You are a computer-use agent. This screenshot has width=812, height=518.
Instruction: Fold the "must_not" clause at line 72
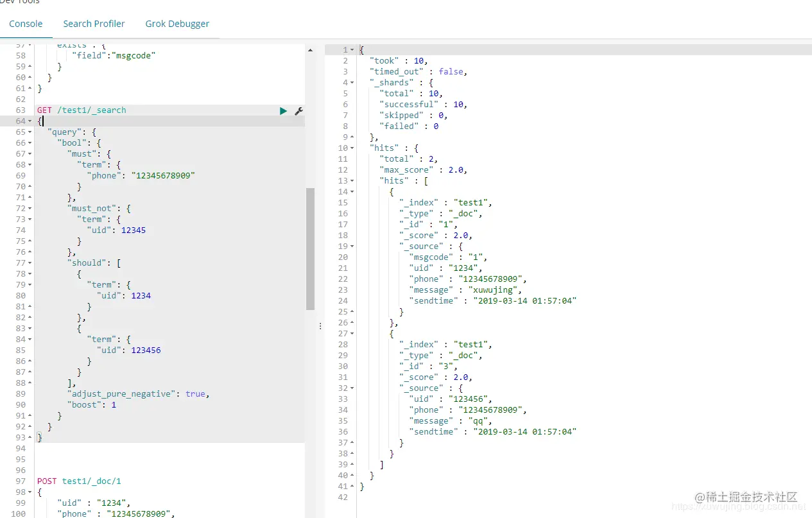(x=30, y=209)
